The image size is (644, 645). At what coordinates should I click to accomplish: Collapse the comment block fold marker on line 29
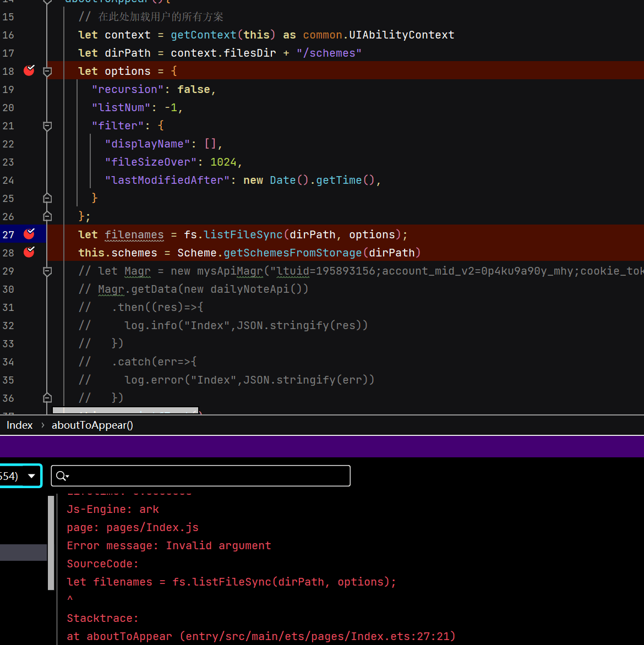coord(47,271)
